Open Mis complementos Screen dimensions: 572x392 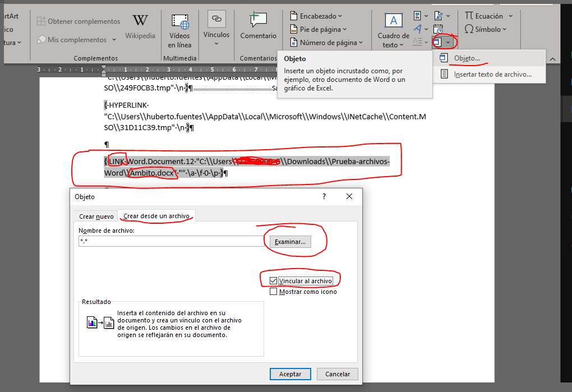point(77,39)
